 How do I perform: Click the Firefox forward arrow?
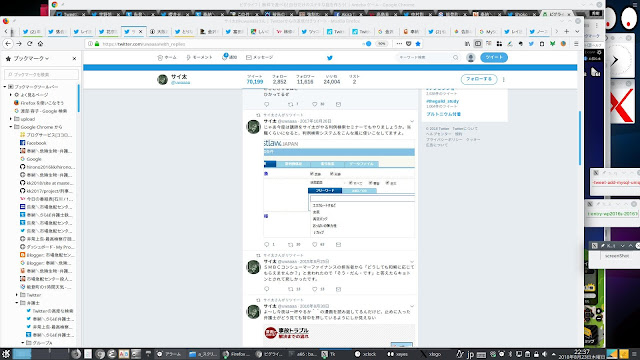(x=19, y=44)
